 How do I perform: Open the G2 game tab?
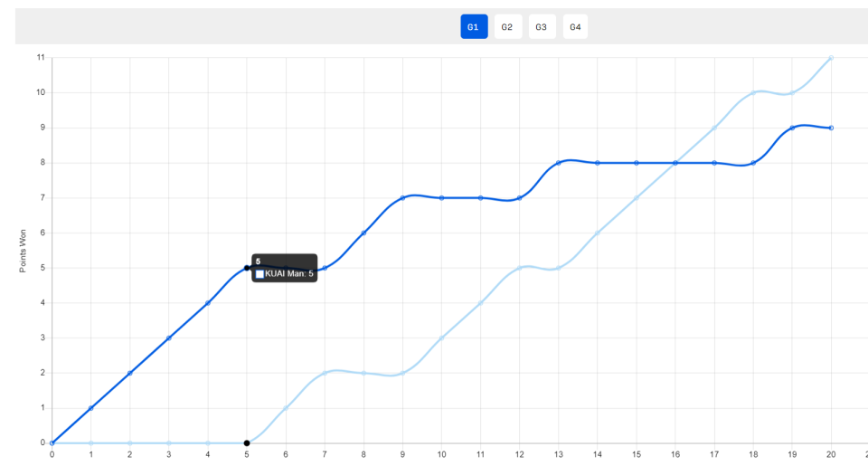point(507,26)
